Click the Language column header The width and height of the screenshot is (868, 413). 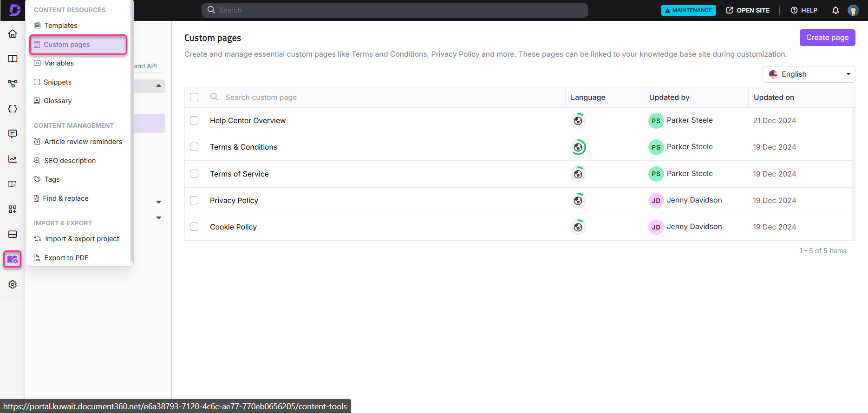(588, 98)
